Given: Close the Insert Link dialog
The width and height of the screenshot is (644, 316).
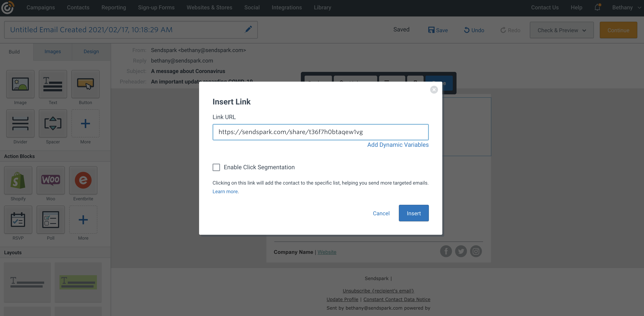Looking at the screenshot, I should (434, 89).
